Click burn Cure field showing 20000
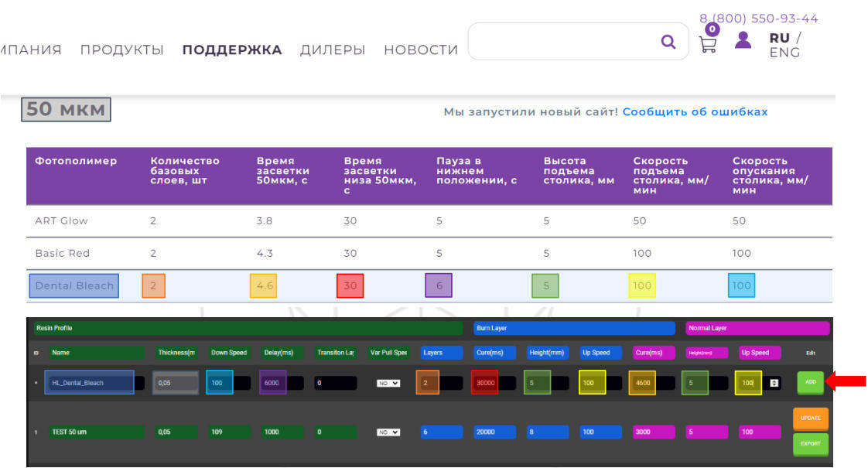This screenshot has width=868, height=468. (x=494, y=432)
